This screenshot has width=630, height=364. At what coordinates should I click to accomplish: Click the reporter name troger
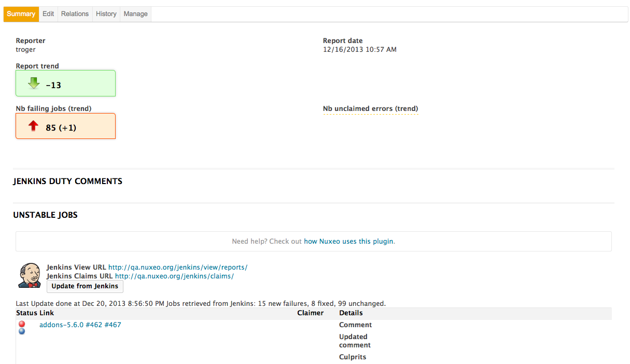[26, 50]
